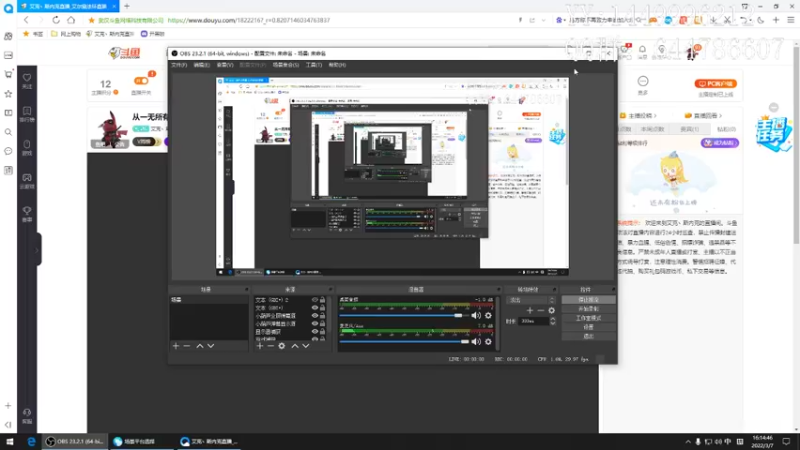Image resolution: width=800 pixels, height=450 pixels.
Task: Open OBS View menu
Action: pyautogui.click(x=225, y=65)
